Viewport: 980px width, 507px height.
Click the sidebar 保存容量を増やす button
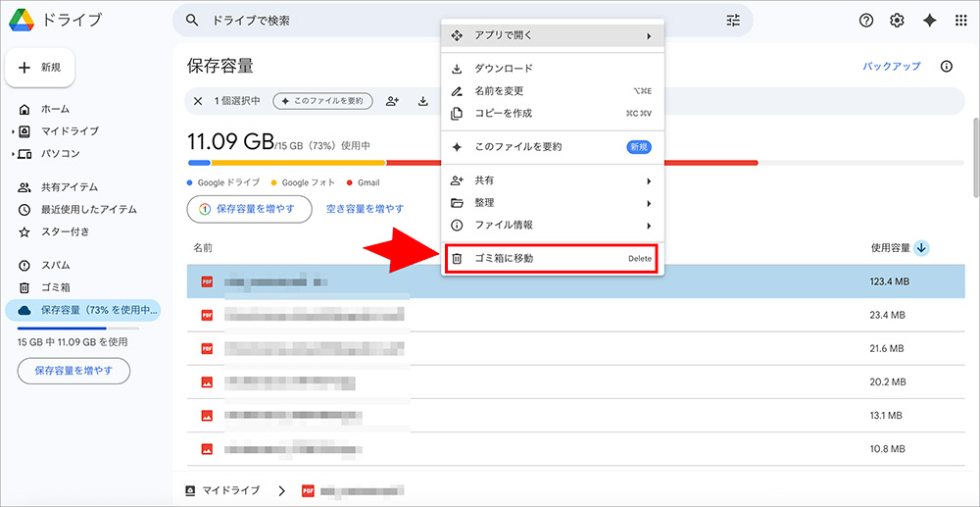click(73, 371)
